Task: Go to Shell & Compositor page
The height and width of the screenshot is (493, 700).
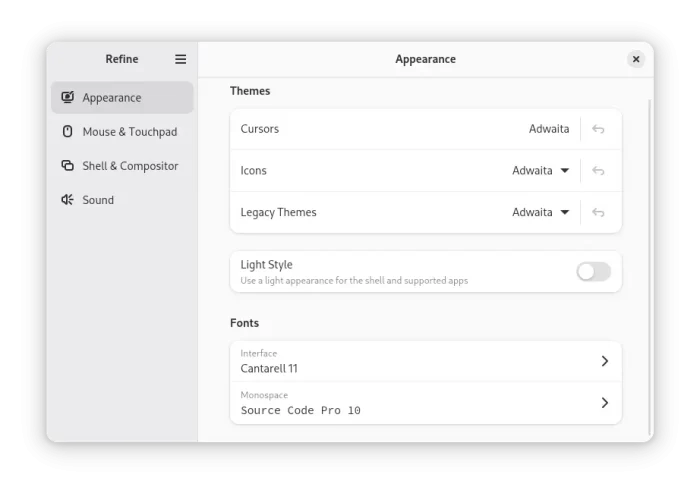Action: point(122,166)
